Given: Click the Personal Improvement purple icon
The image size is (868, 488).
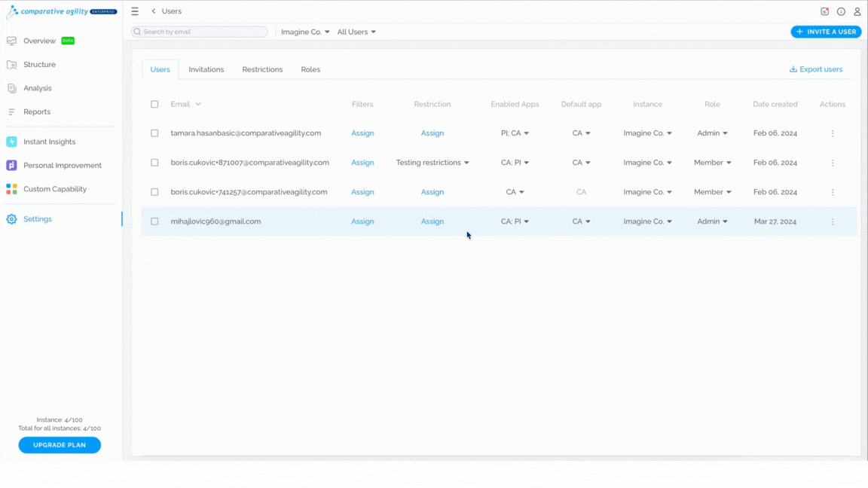Looking at the screenshot, I should tap(11, 166).
